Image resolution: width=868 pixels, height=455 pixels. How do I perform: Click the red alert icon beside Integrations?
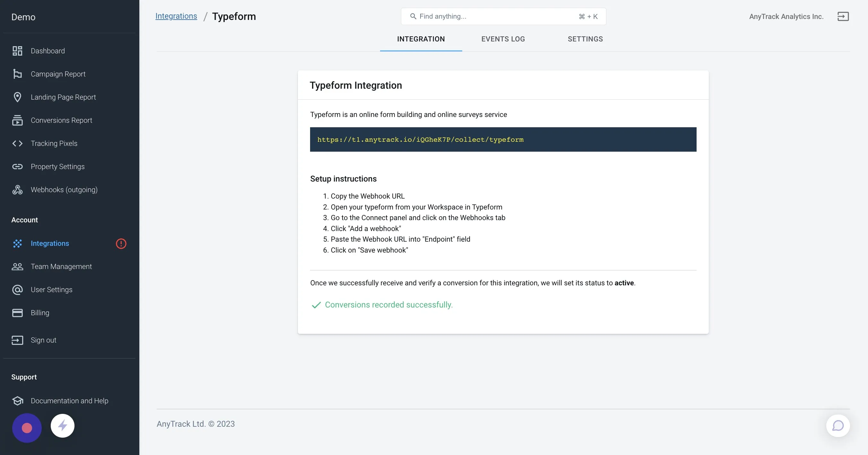click(x=121, y=244)
